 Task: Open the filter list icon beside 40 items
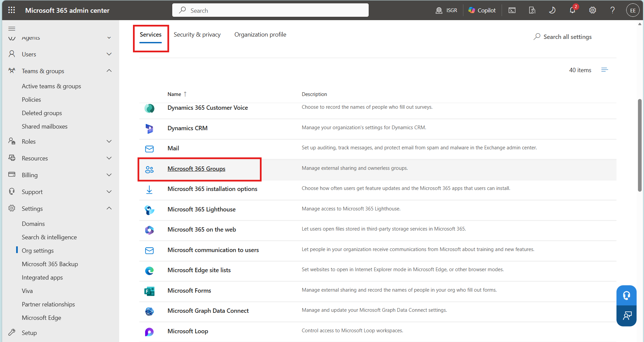[604, 70]
